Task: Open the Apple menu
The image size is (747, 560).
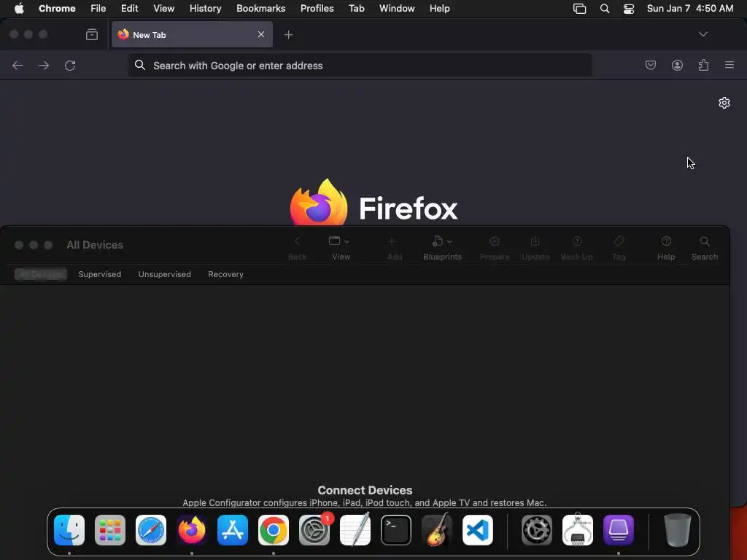Action: (19, 9)
